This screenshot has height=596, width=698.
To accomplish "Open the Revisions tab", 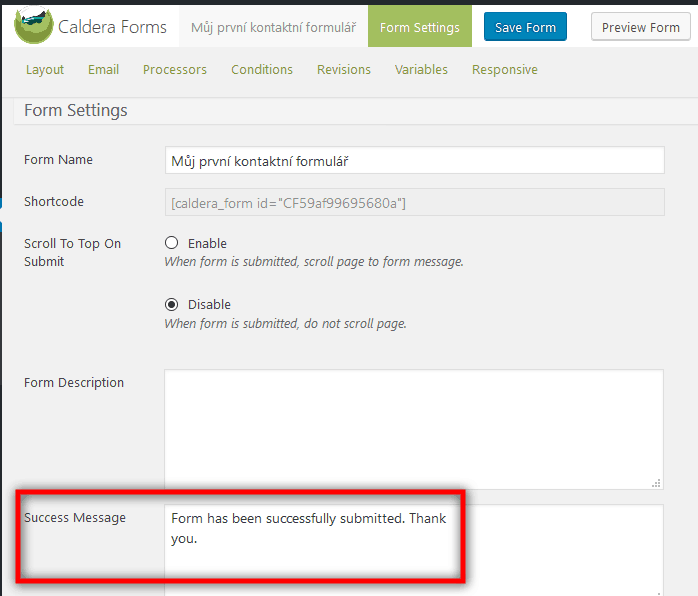I will [x=344, y=70].
